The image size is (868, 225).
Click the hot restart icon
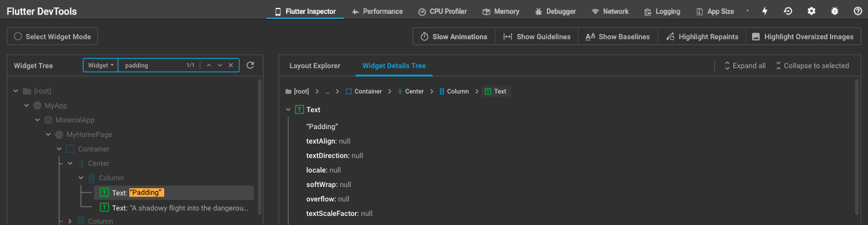point(788,11)
